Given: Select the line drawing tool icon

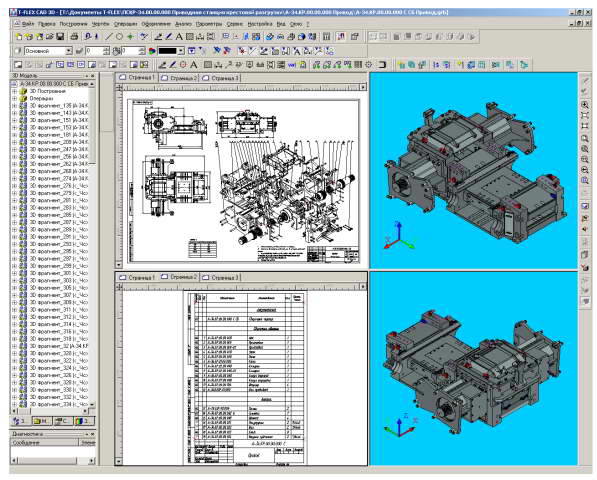Looking at the screenshot, I should (x=109, y=37).
